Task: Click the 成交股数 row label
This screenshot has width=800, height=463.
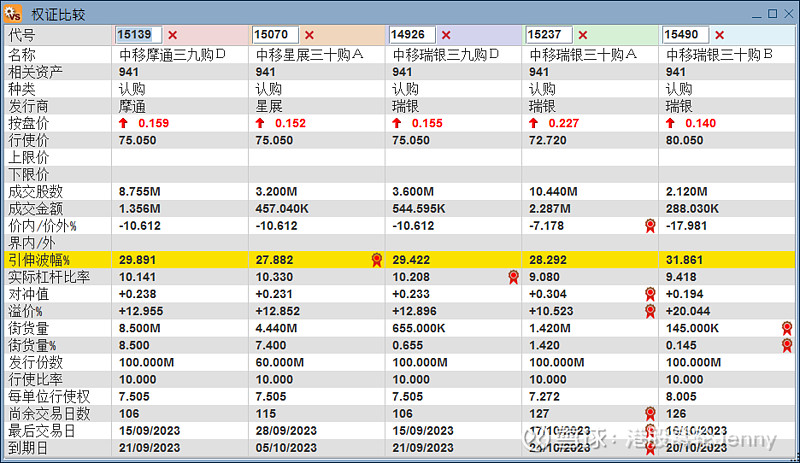Action: click(35, 191)
